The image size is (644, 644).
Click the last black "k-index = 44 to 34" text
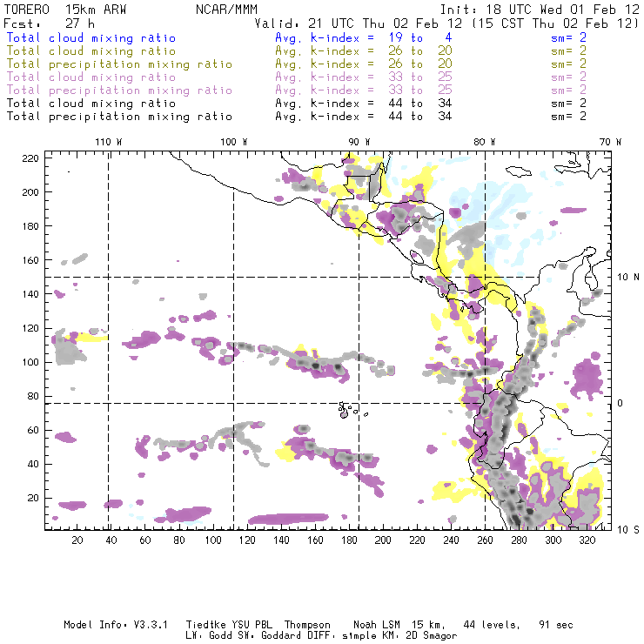(x=381, y=117)
